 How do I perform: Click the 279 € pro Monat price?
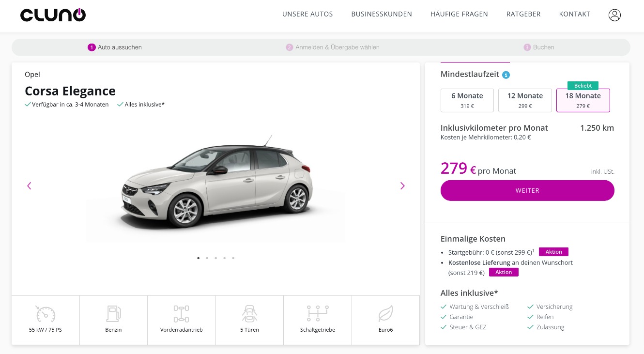point(478,169)
